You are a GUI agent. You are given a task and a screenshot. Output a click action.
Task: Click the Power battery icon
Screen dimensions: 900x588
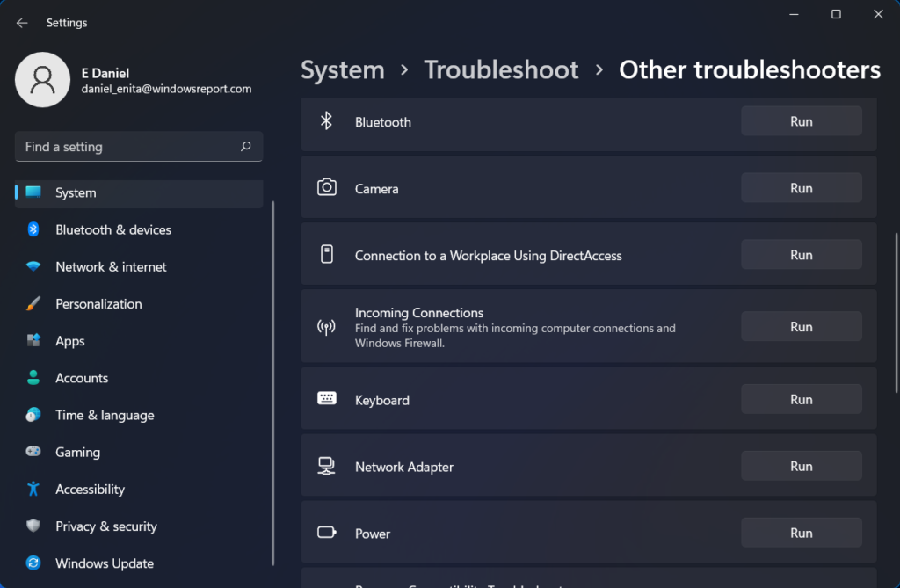click(x=327, y=533)
